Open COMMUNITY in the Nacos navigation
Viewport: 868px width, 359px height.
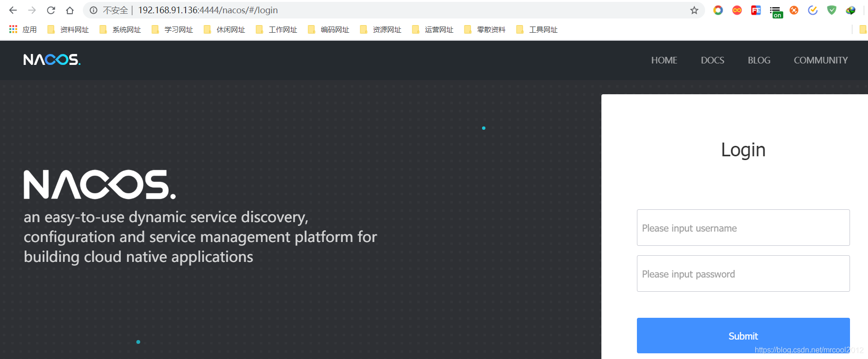(x=821, y=60)
